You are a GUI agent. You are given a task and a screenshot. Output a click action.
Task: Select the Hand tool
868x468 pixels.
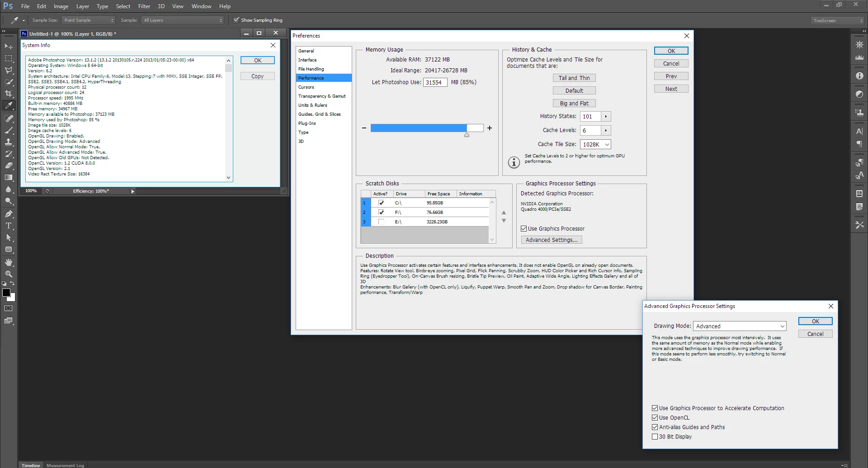point(9,262)
